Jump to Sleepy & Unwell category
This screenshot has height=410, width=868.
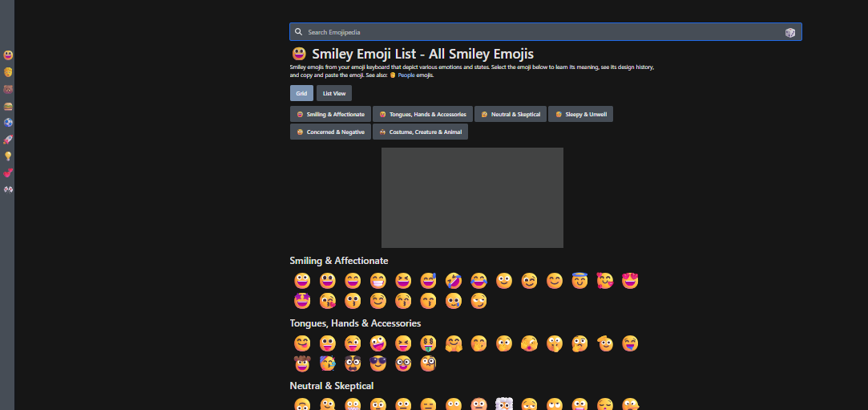pos(581,114)
